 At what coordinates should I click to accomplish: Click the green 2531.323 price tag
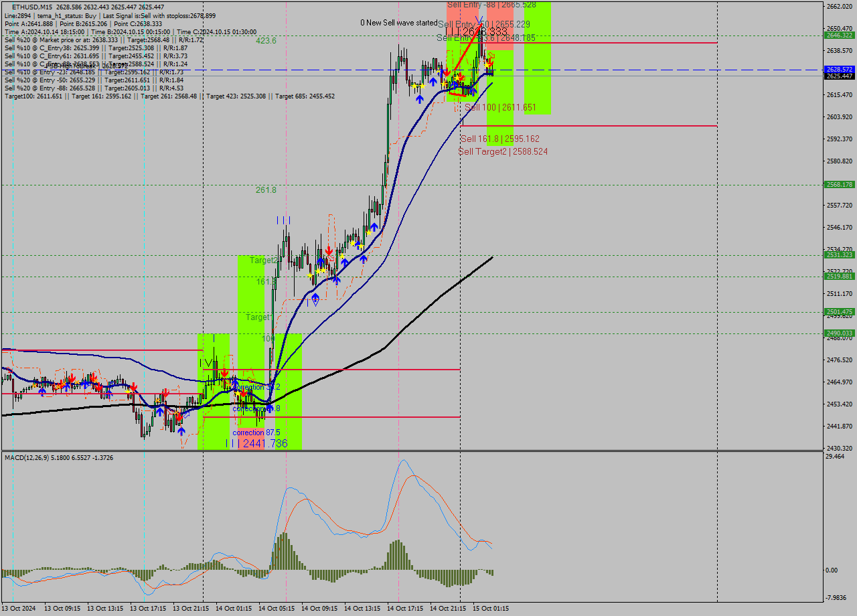[839, 255]
